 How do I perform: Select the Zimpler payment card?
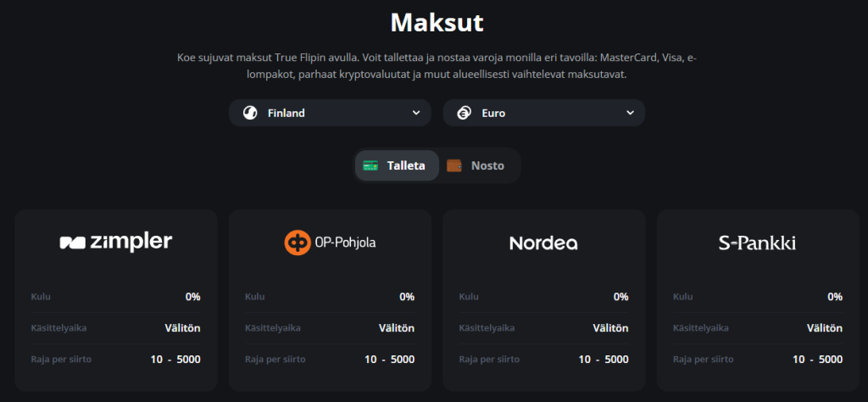point(116,300)
